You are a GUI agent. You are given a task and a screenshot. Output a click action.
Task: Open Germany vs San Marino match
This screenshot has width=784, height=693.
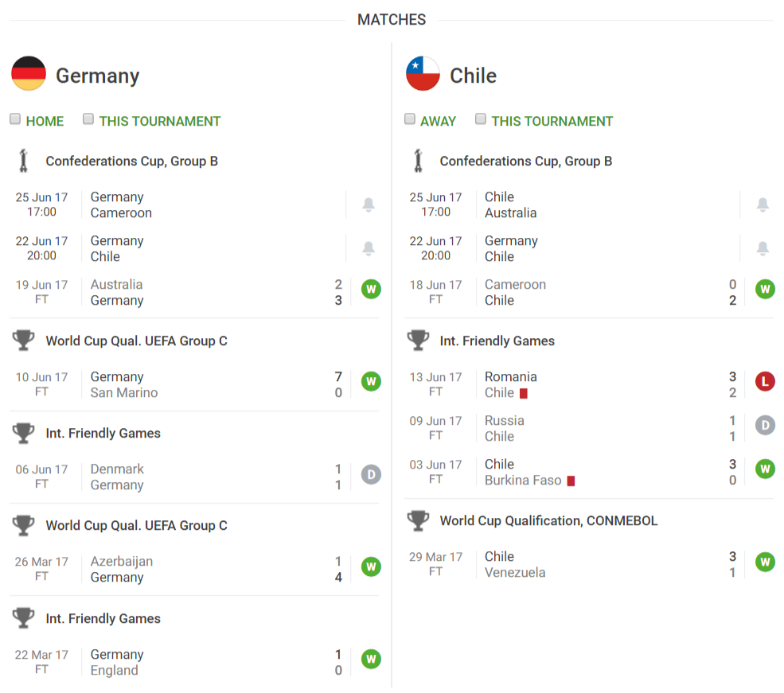[195, 385]
